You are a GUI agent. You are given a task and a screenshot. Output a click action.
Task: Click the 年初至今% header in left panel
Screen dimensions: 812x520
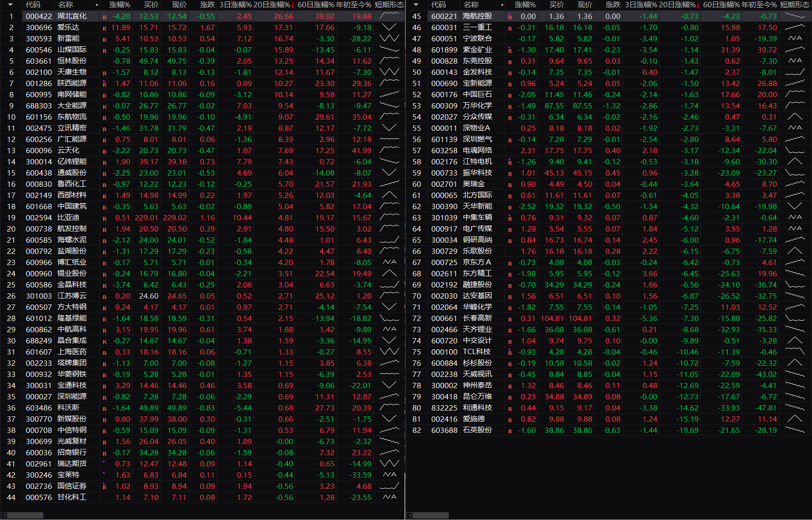[x=354, y=5]
